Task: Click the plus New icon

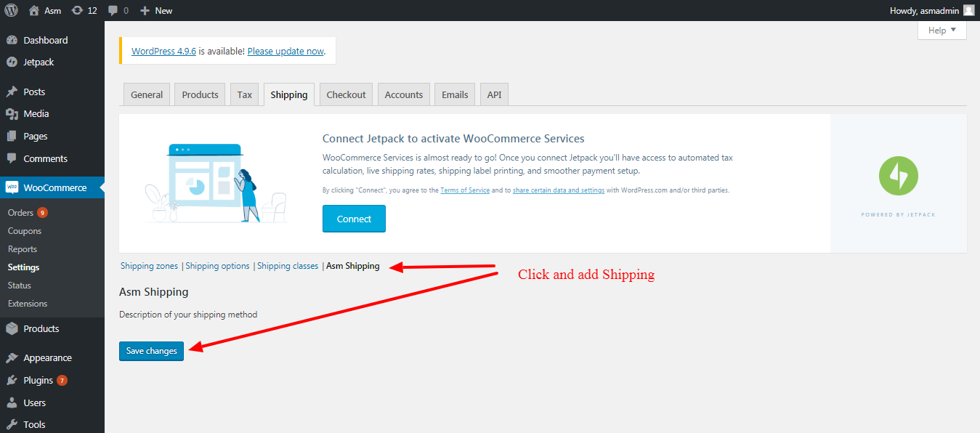Action: [145, 10]
